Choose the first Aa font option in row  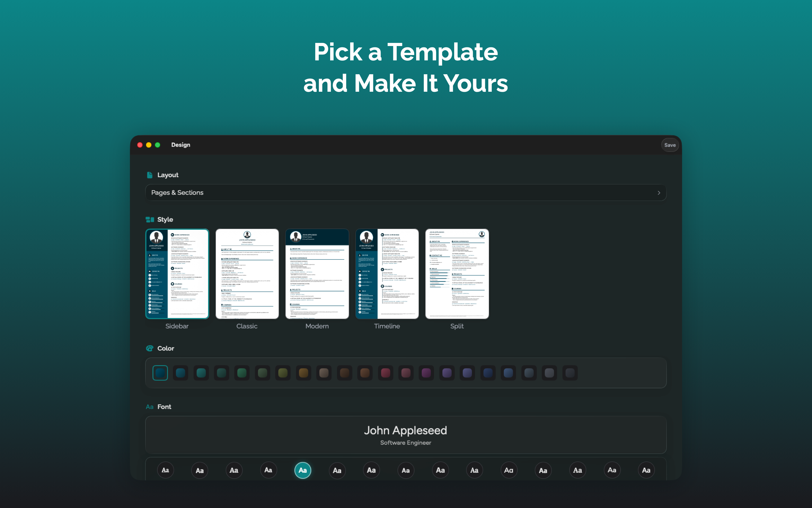[x=166, y=470]
